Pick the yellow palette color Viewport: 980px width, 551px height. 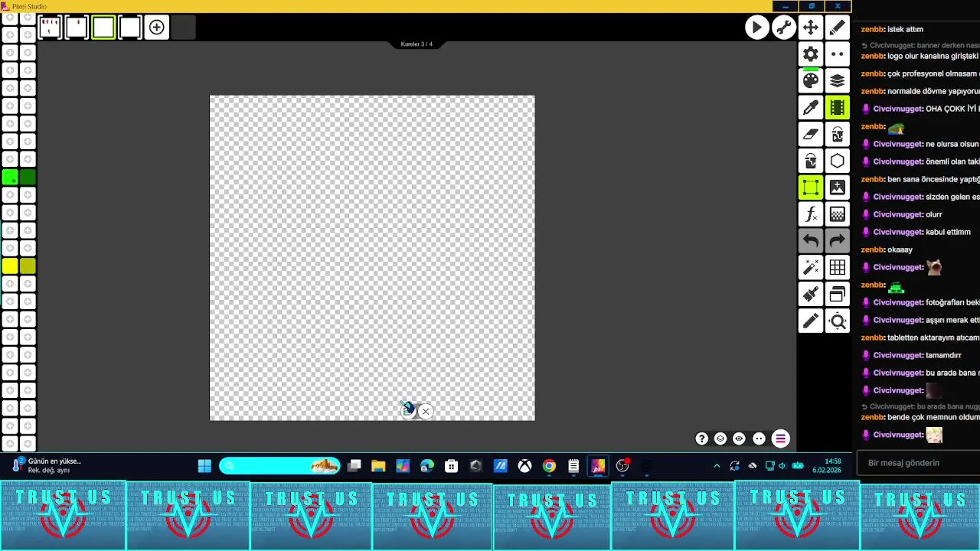10,266
